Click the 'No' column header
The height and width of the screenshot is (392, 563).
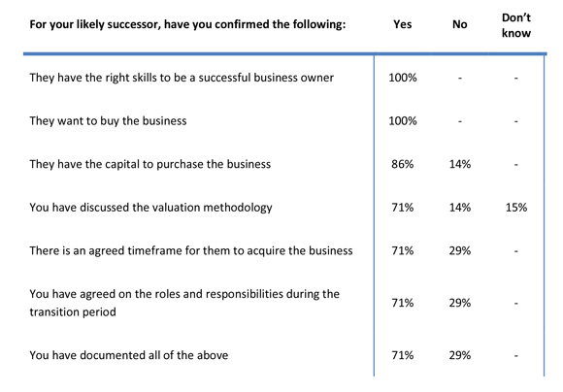pyautogui.click(x=459, y=24)
